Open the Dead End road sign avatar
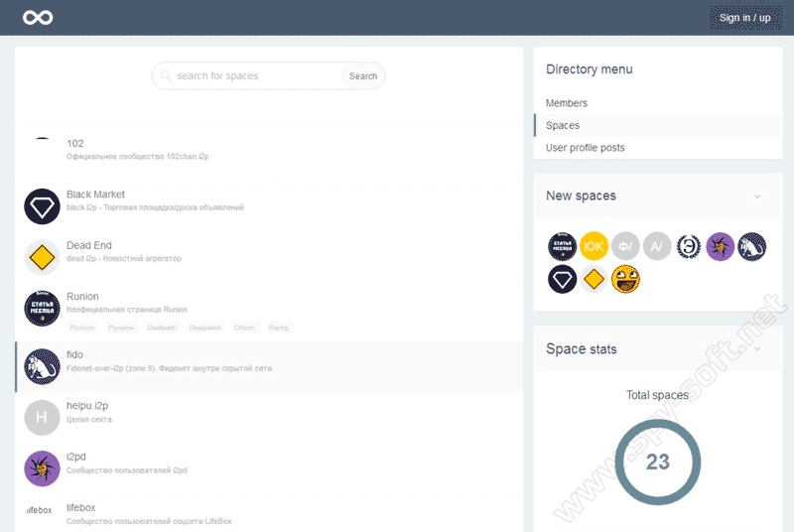The height and width of the screenshot is (532, 794). tap(42, 257)
